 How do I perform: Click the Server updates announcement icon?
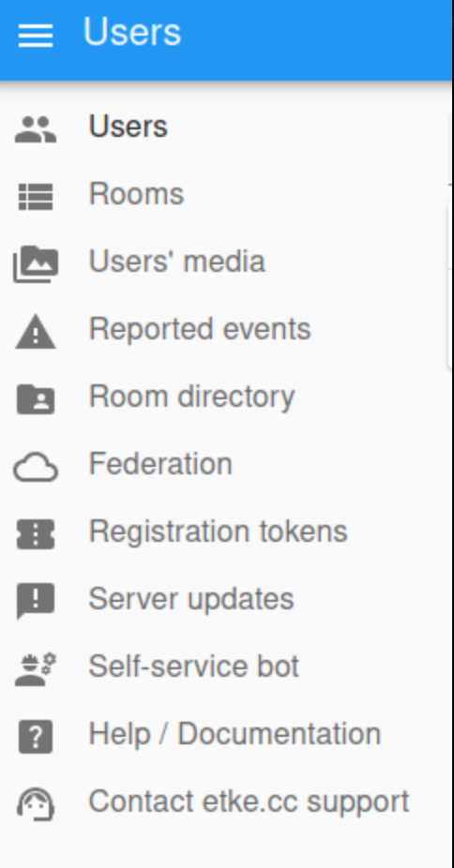point(36,602)
